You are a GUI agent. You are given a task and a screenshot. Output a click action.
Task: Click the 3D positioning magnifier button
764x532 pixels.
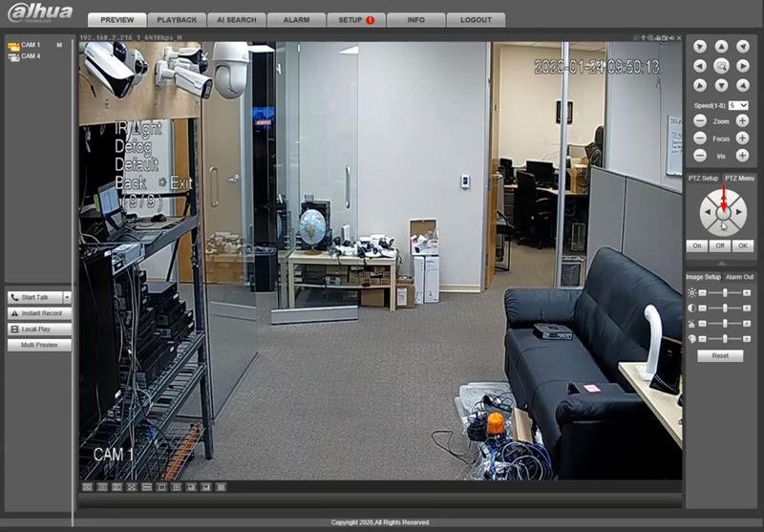tap(721, 66)
